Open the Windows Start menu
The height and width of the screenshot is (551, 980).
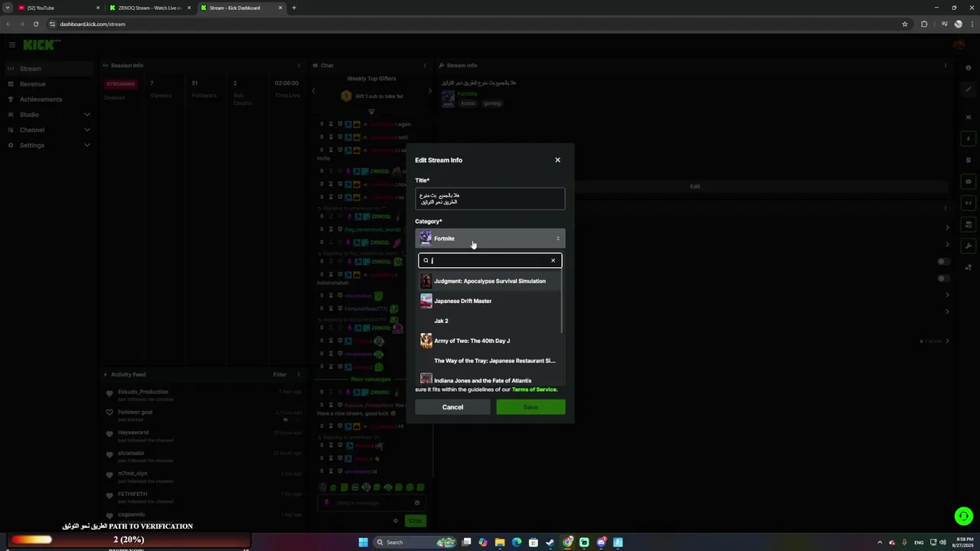[363, 543]
